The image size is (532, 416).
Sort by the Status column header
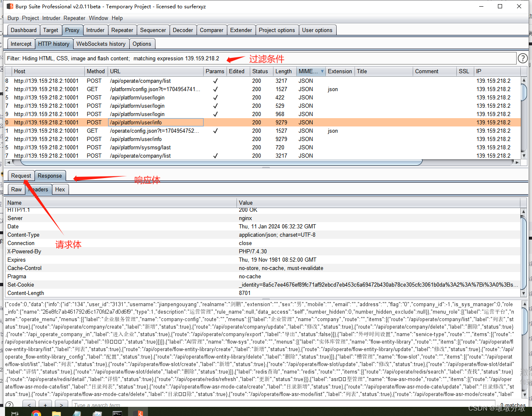coord(262,71)
